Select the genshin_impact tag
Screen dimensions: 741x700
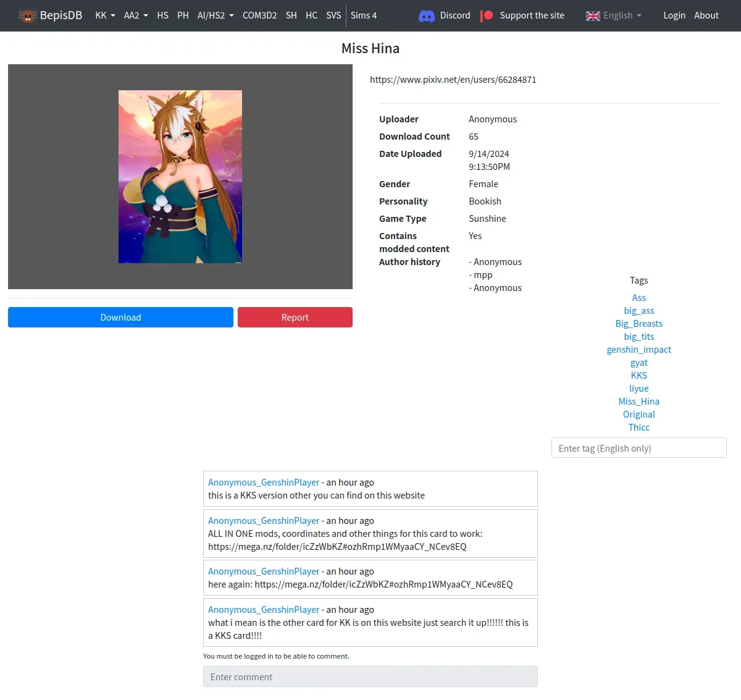tap(639, 350)
